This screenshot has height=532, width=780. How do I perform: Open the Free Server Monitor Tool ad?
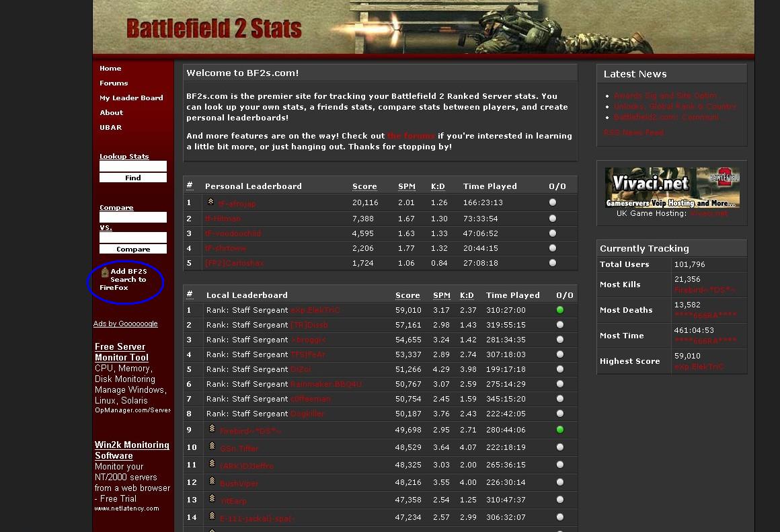122,352
